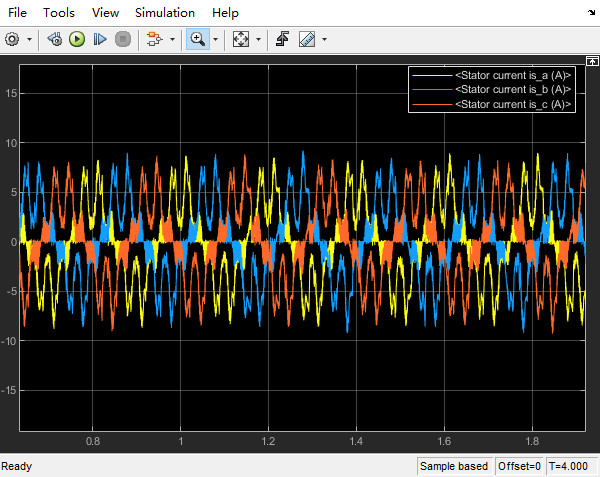Open the Tools menu

[59, 13]
